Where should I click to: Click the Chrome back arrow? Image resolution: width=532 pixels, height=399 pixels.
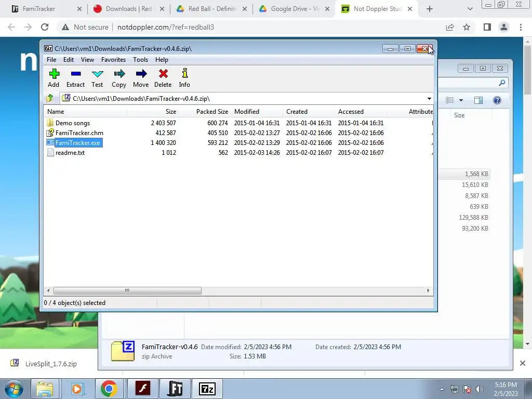pyautogui.click(x=11, y=27)
